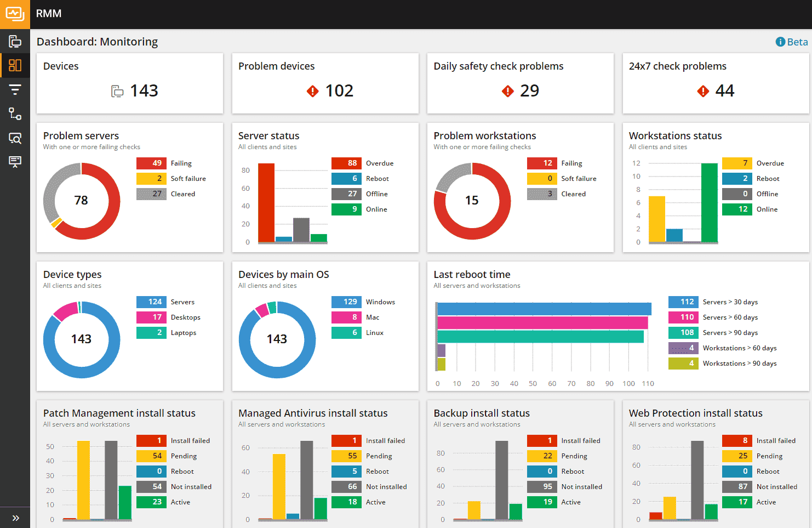Open the Devices view from the left sidebar
This screenshot has width=812, height=528.
pyautogui.click(x=15, y=41)
